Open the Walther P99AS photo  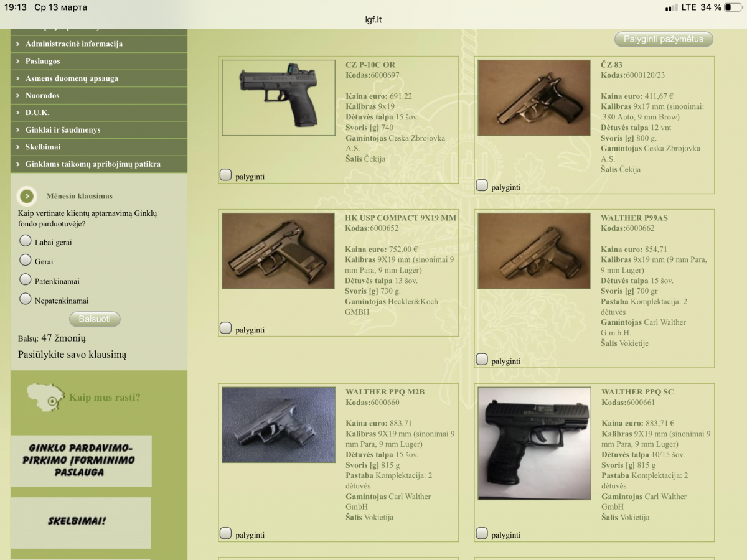[534, 251]
